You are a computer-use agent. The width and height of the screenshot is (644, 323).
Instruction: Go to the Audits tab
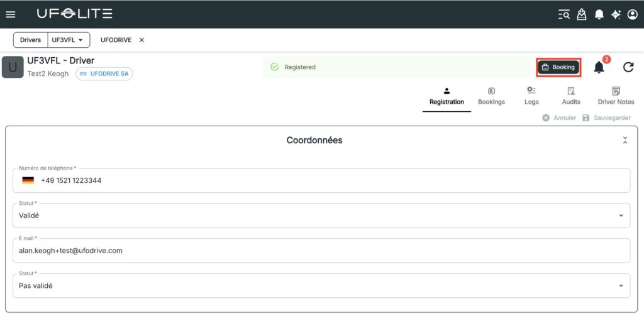pyautogui.click(x=571, y=96)
